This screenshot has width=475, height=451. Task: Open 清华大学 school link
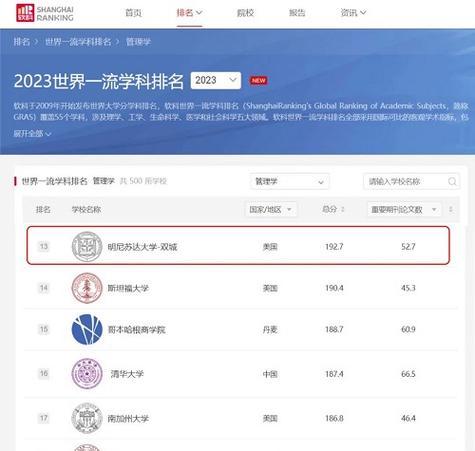(x=127, y=374)
